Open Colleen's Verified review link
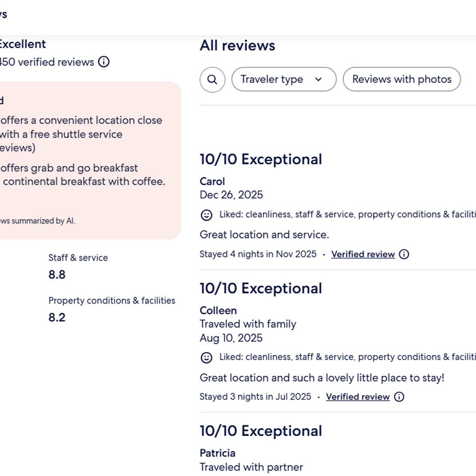This screenshot has width=476, height=476. point(357,397)
